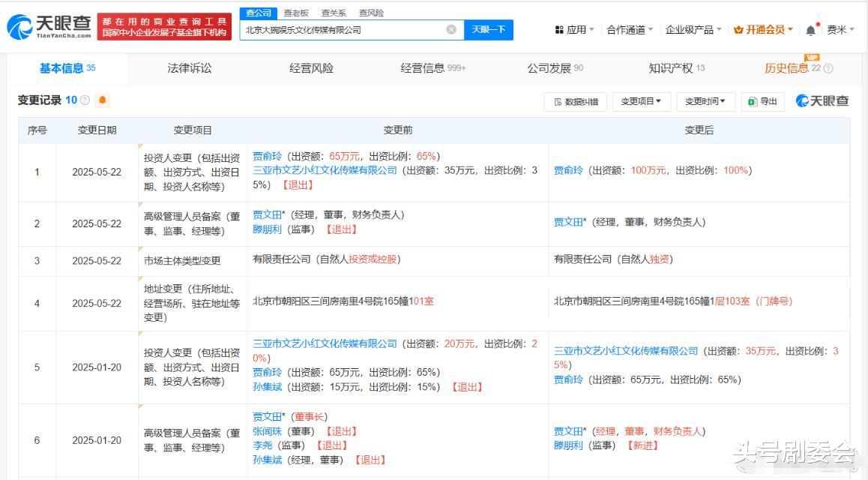868x480 pixels.
Task: Open 贾文田 link in row 2 变更前
Action: [x=269, y=214]
